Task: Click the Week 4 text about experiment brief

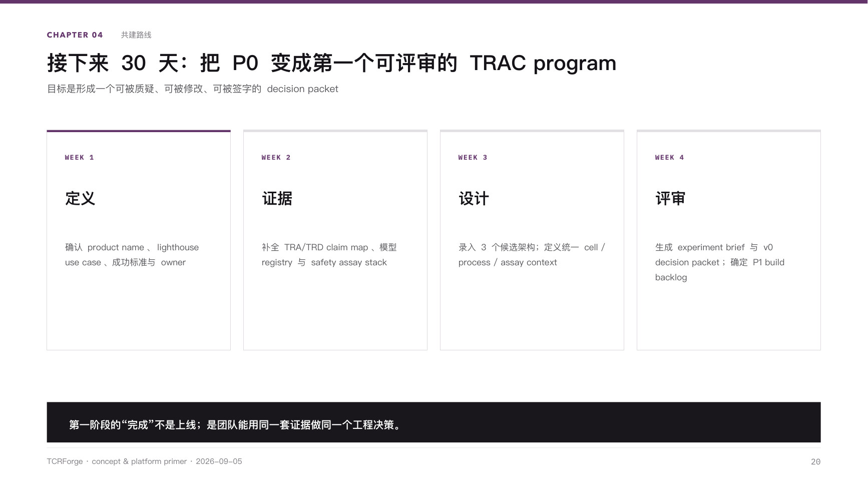Action: point(720,262)
